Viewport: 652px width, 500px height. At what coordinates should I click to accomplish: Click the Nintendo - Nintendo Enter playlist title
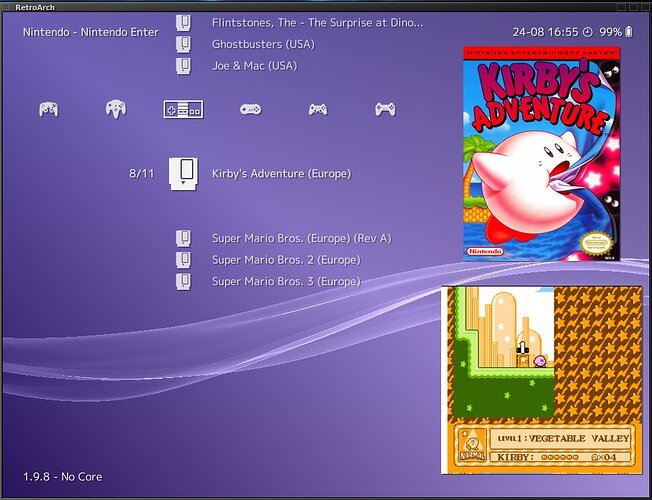(91, 32)
